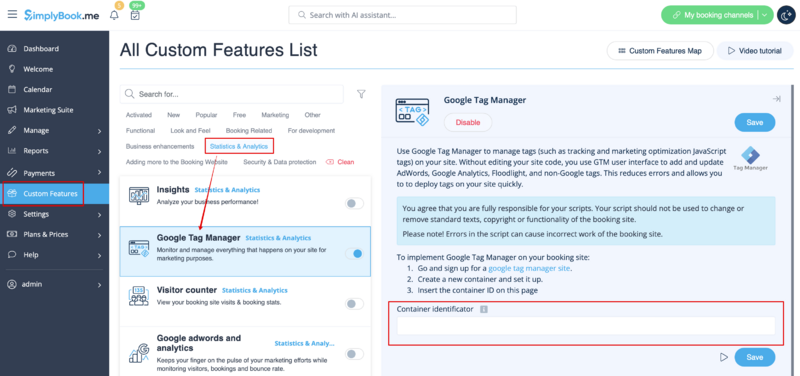
Task: Select the Activated filter tag
Action: 139,115
